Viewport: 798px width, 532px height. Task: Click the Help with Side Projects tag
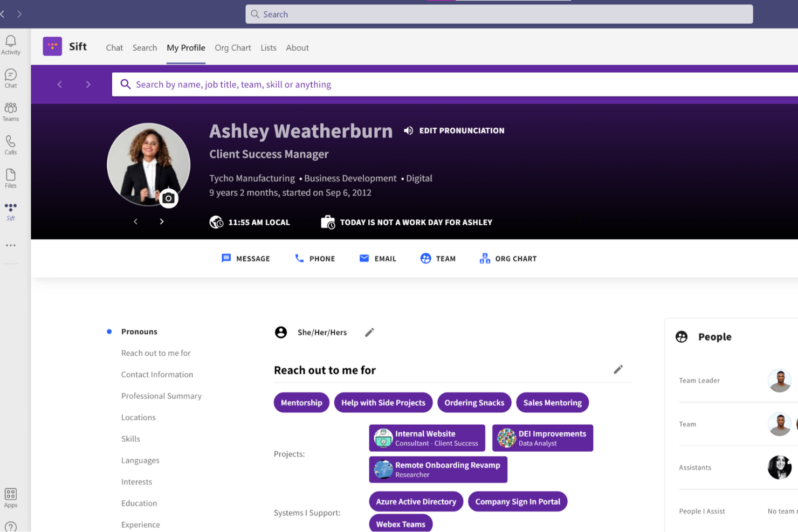tap(383, 403)
